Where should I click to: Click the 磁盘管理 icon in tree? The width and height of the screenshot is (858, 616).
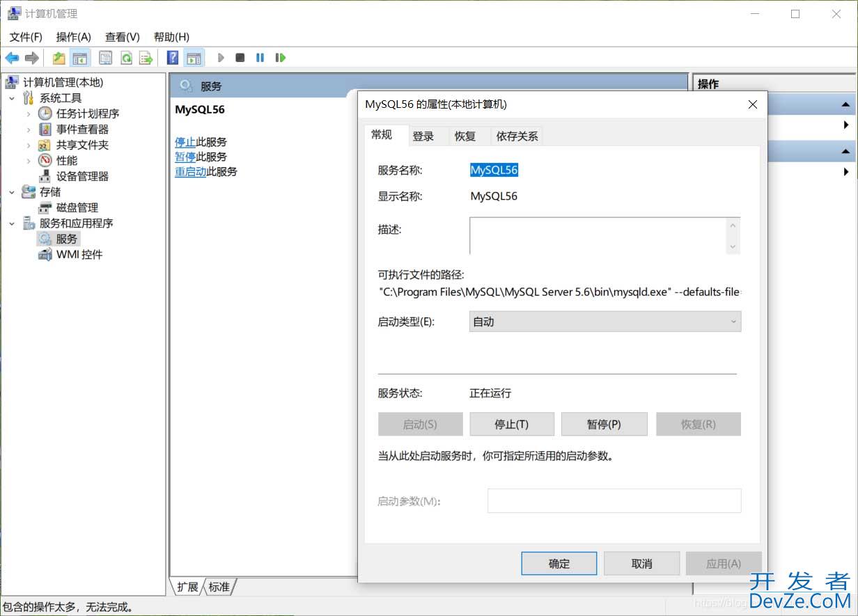45,208
